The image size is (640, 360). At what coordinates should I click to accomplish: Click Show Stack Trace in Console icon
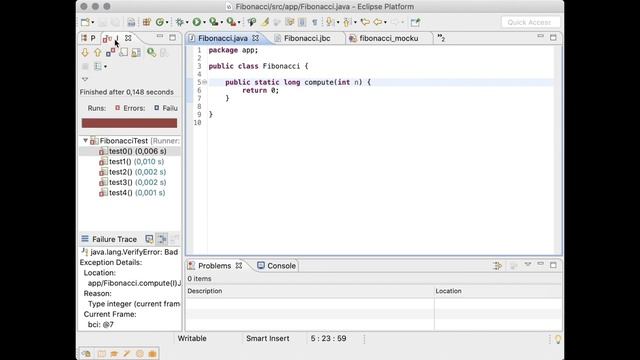149,239
